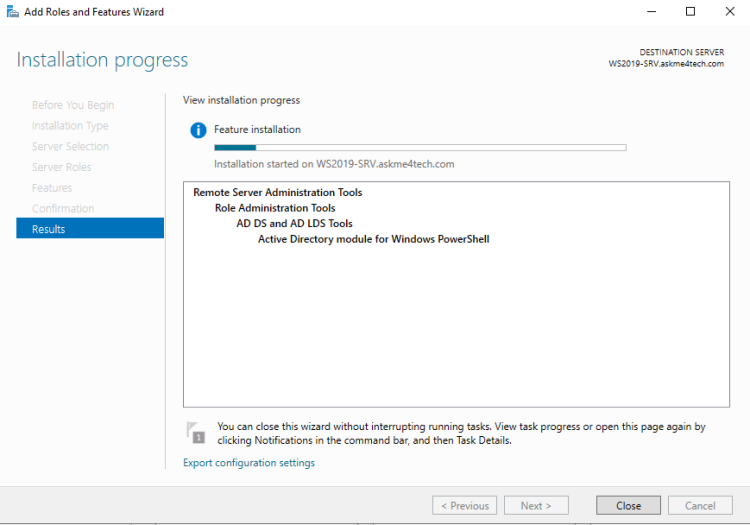Select the Results step in the sidebar
The height and width of the screenshot is (525, 750).
coord(90,228)
